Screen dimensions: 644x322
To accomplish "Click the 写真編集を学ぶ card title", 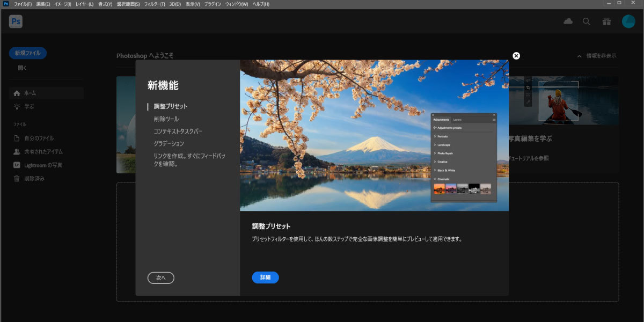I will point(530,138).
